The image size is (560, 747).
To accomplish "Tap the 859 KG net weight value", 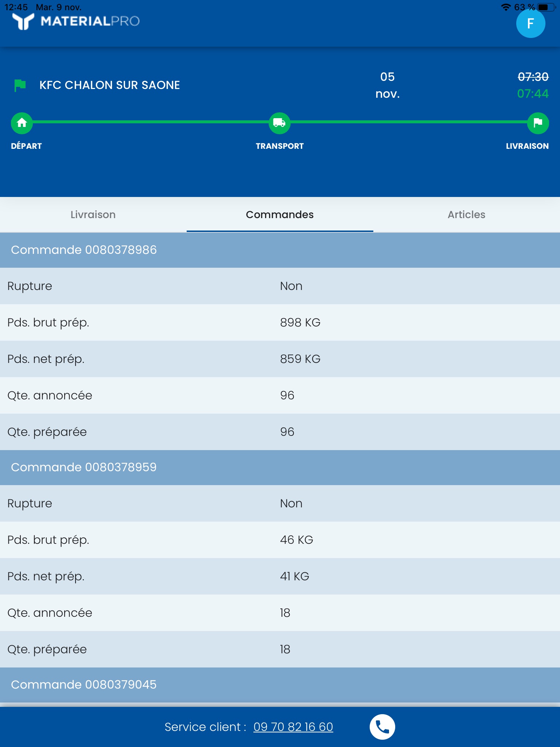I will click(x=300, y=359).
